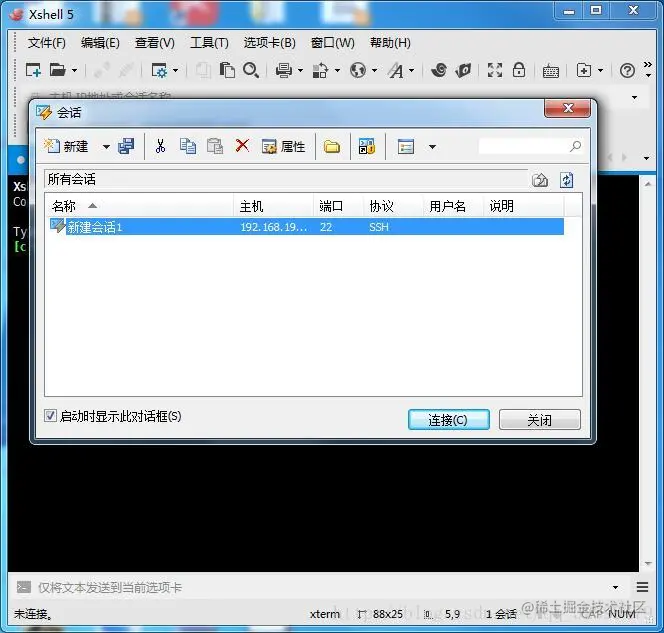Sort by the 用户名 column header
This screenshot has width=664, height=633.
(453, 206)
